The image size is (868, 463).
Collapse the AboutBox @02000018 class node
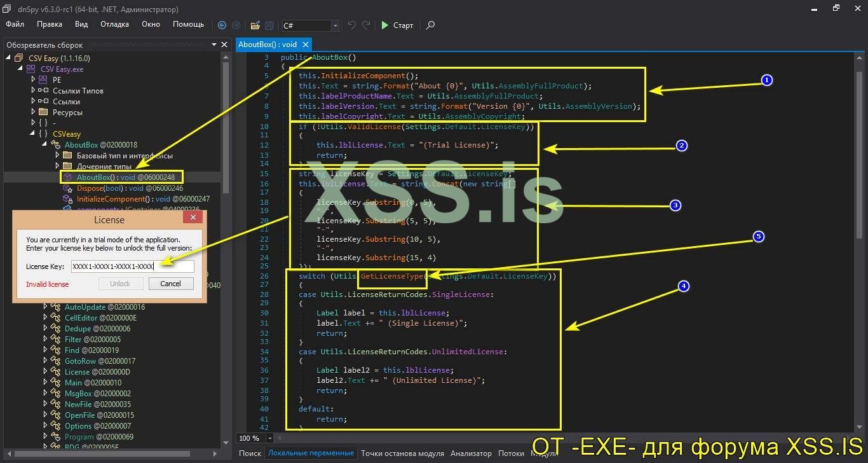pyautogui.click(x=45, y=144)
